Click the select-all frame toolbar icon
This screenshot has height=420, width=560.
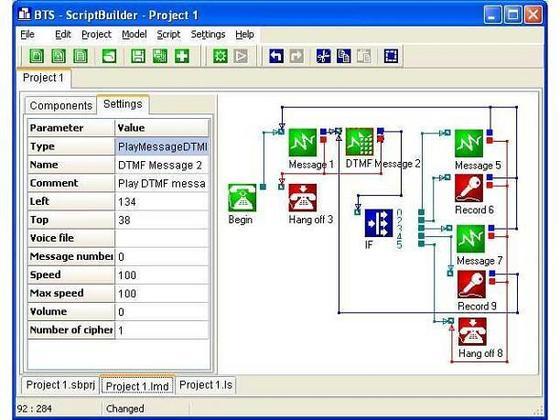point(391,56)
